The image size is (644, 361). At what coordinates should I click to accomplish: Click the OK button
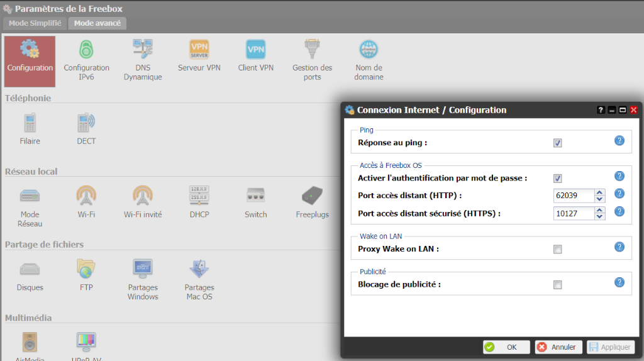tap(506, 347)
